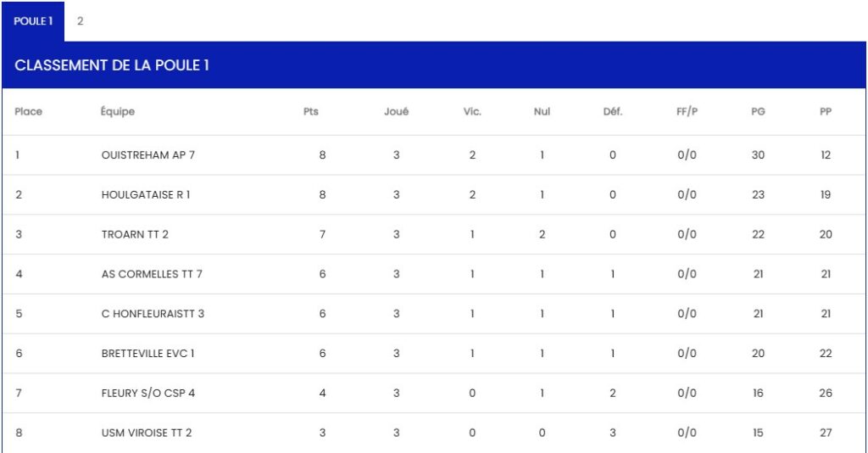Open the HOULGATAISE R 1 team
This screenshot has width=868, height=453.
145,194
